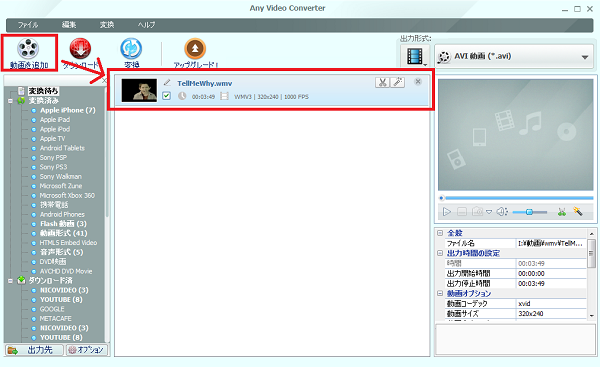Click the pencil rename icon beside TellMeWhy.wmv
This screenshot has height=367, width=600.
pyautogui.click(x=167, y=82)
